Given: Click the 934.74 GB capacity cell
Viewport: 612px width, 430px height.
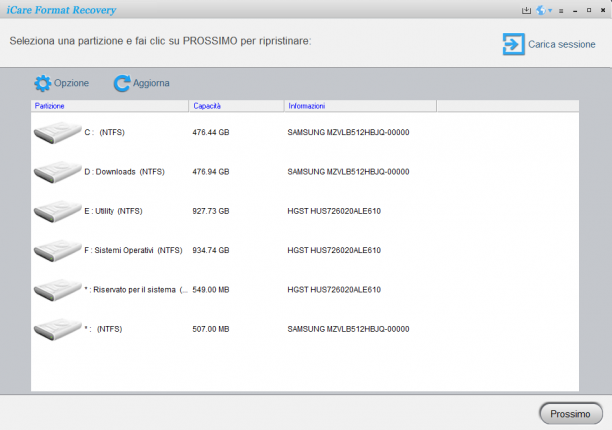Looking at the screenshot, I should click(211, 251).
